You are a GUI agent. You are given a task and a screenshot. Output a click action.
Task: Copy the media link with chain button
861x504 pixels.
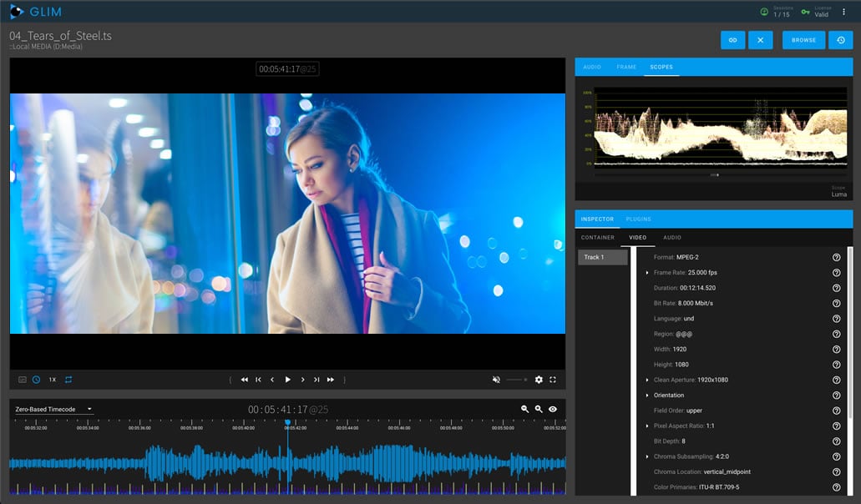pyautogui.click(x=732, y=40)
